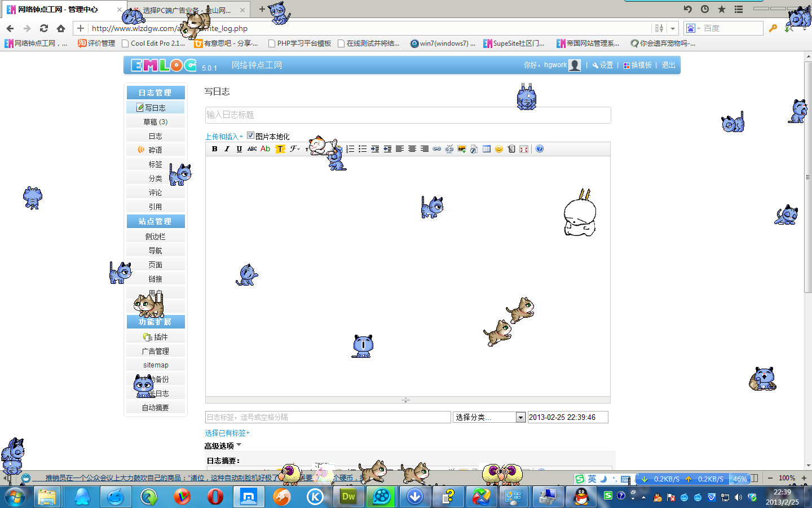The height and width of the screenshot is (508, 812).
Task: Click the post date-time field
Action: click(x=568, y=417)
